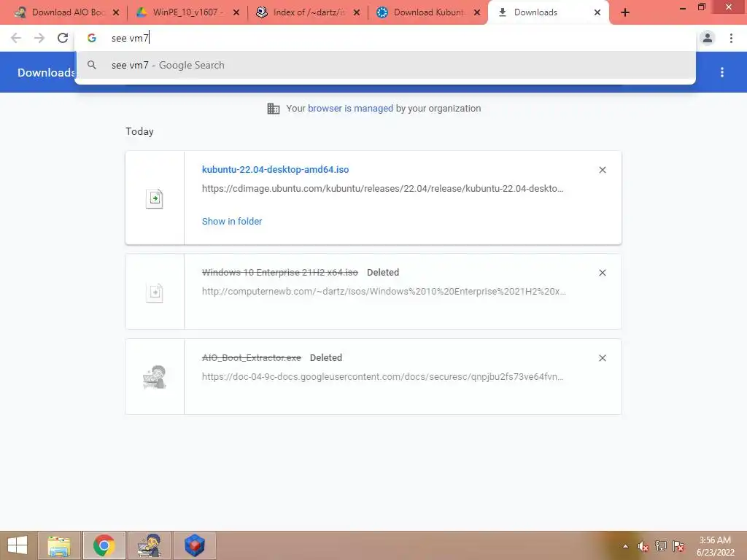Click the 'Today' date heading
This screenshot has width=747, height=560.
139,131
